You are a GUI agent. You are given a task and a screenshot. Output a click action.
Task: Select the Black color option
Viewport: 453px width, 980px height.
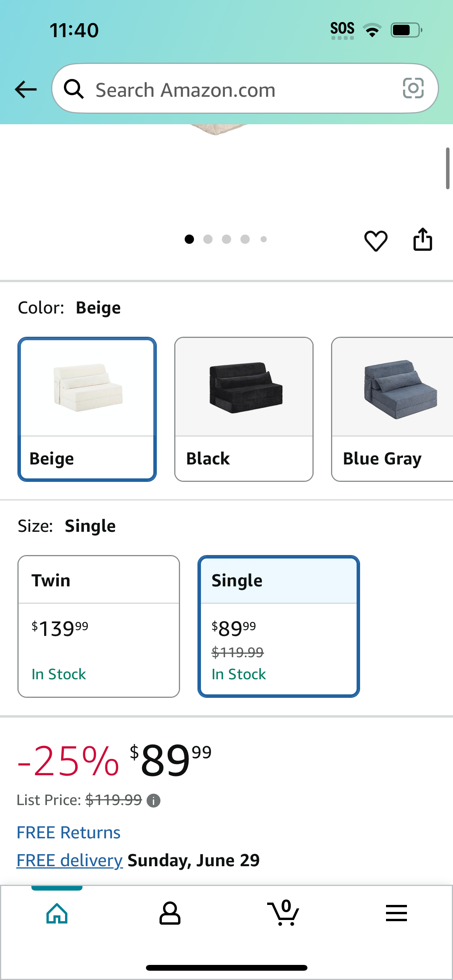click(x=244, y=409)
